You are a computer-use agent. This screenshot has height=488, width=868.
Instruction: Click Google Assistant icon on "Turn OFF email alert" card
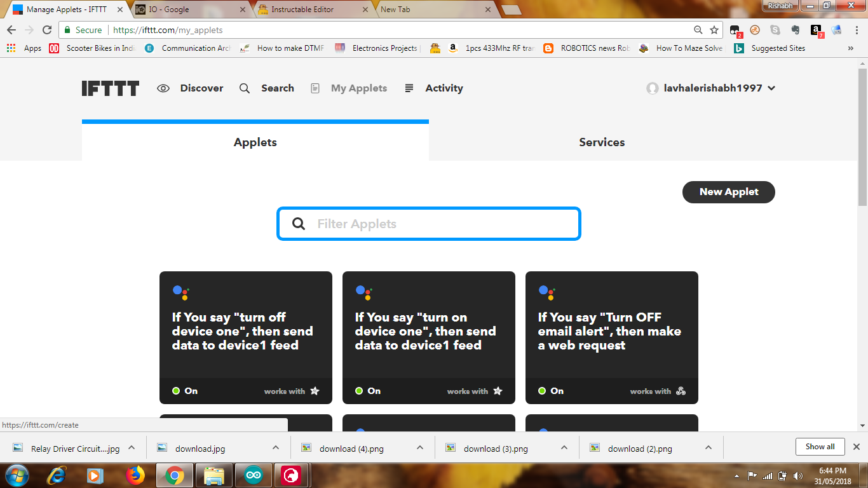tap(546, 292)
